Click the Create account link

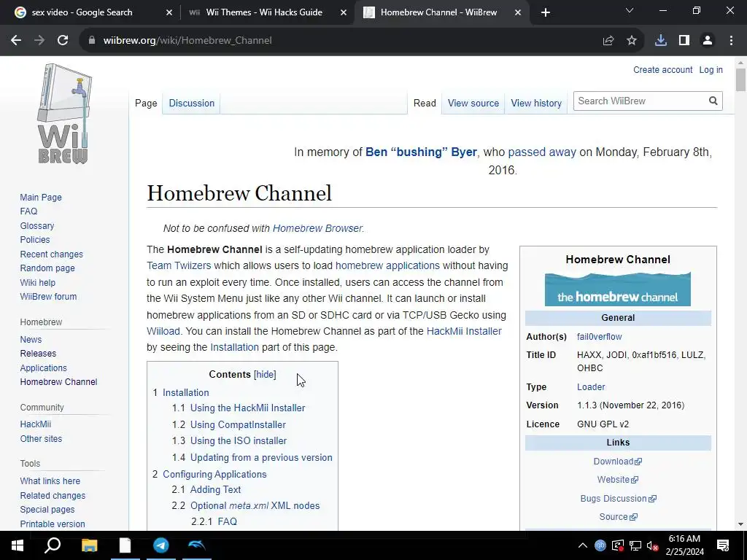662,69
